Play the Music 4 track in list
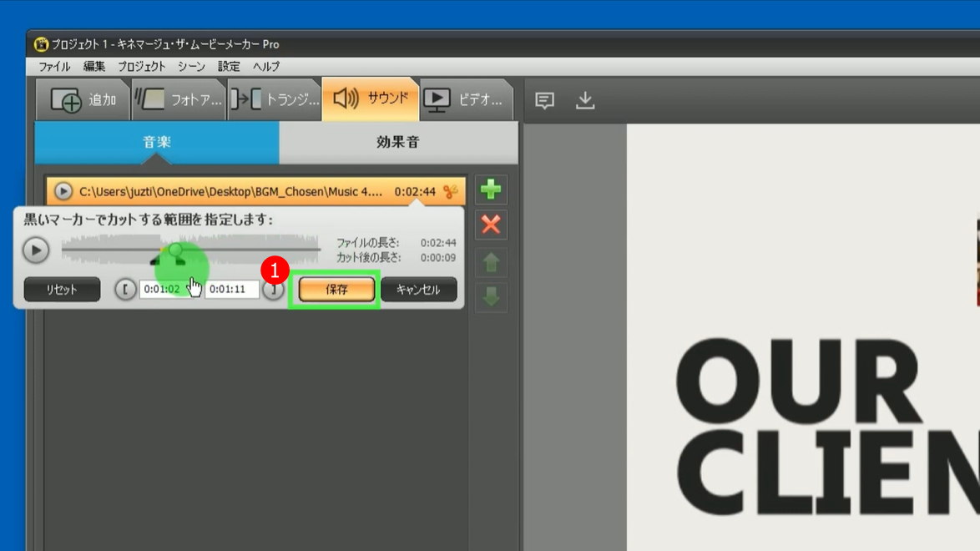980x551 pixels. coord(63,192)
